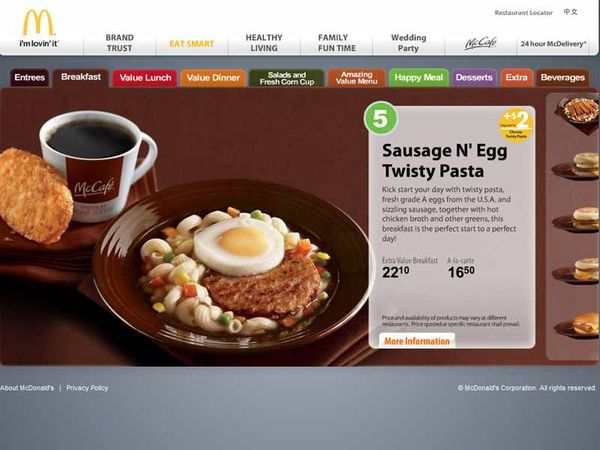Select the third muffin thumbnail in sidebar
The height and width of the screenshot is (450, 600).
click(x=577, y=270)
